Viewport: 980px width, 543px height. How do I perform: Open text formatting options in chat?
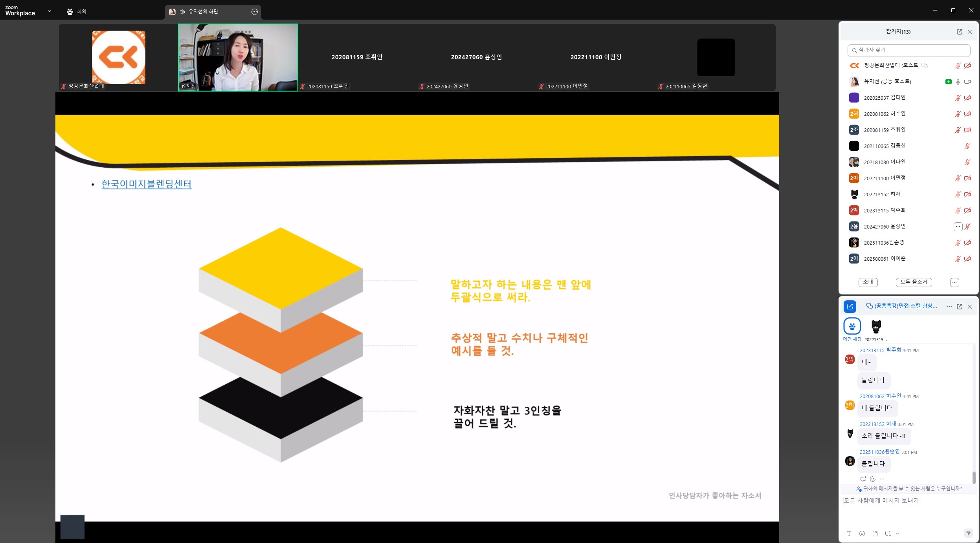point(849,534)
